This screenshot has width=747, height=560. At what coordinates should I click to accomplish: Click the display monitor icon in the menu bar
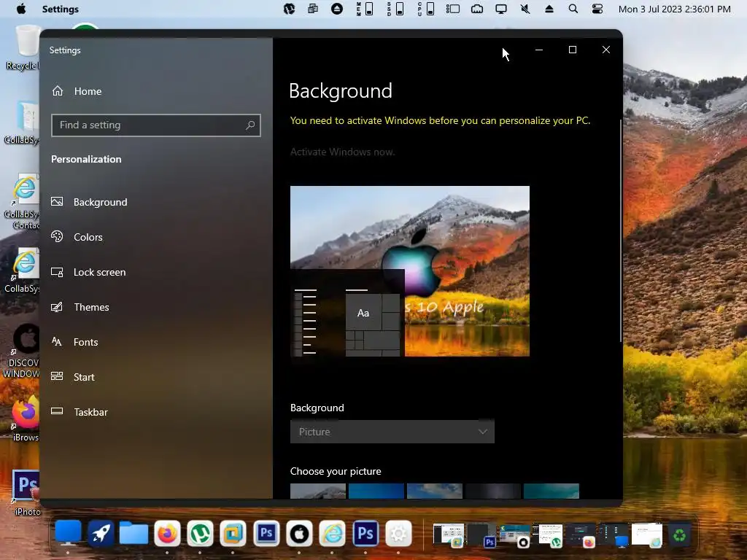(x=500, y=9)
